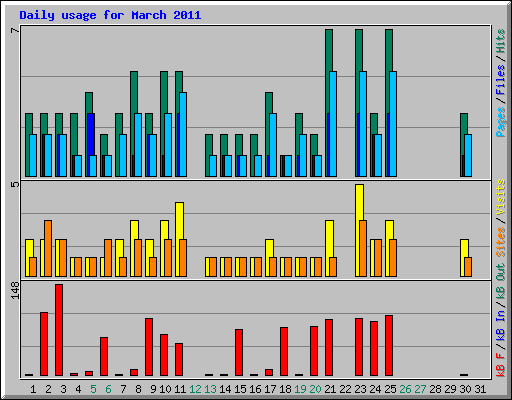
Task: Click day label 23 on x-axis
Action: pyautogui.click(x=360, y=389)
